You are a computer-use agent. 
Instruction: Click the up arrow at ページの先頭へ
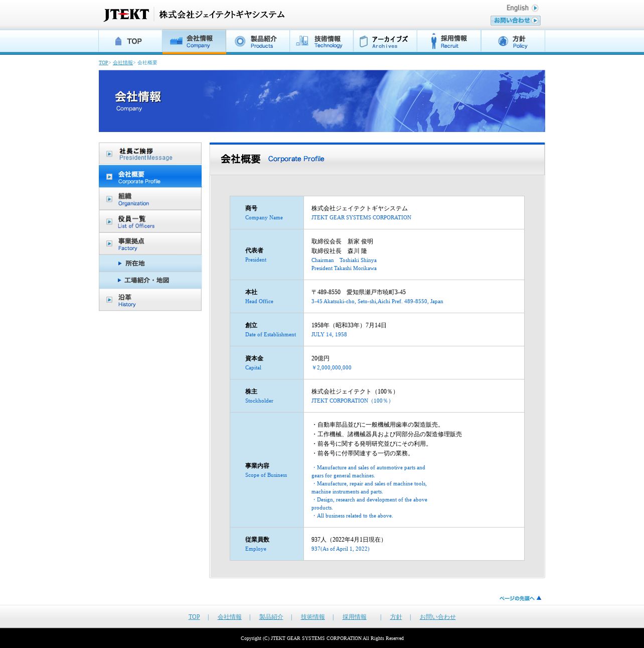(x=539, y=598)
